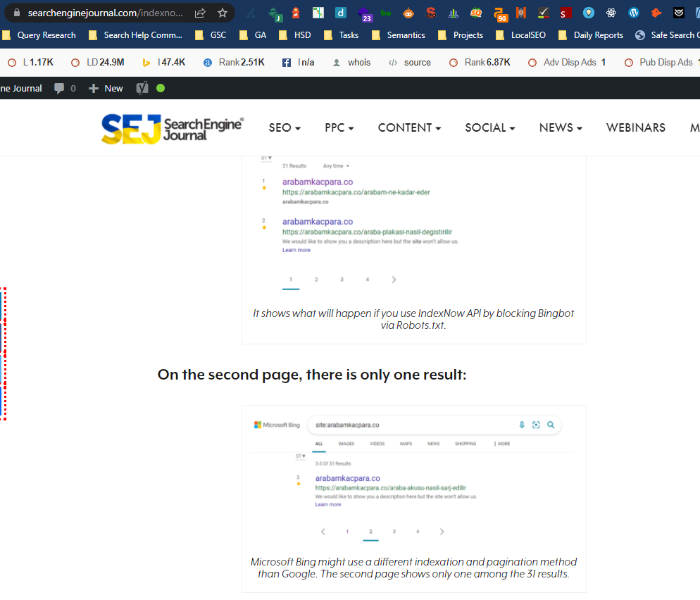The width and height of the screenshot is (700, 600).
Task: Open the SEOquake 'SQ' extension icon
Action: (476, 13)
